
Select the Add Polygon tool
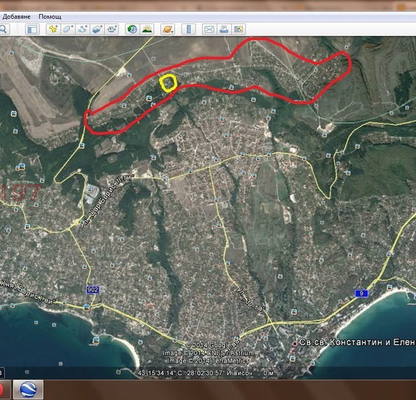[x=69, y=29]
